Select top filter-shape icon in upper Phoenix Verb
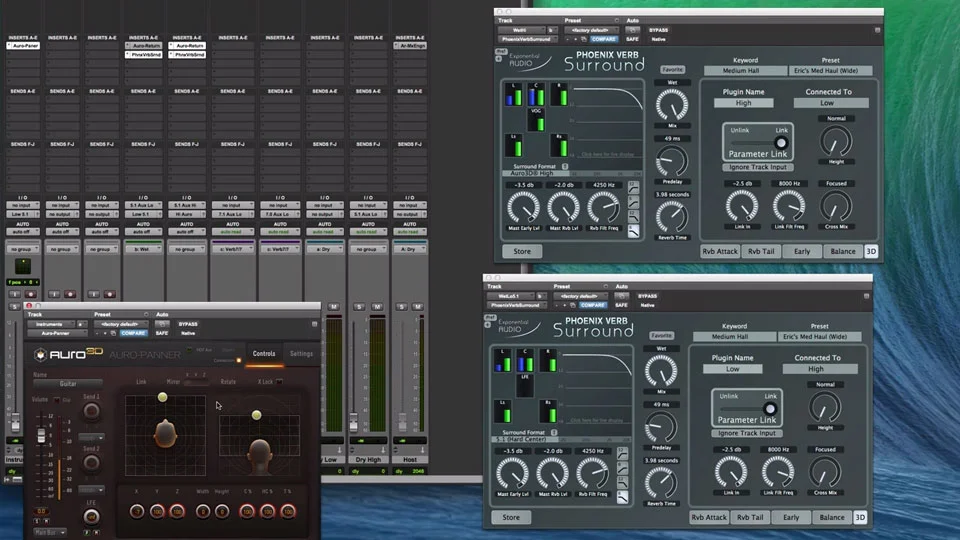Viewport: 960px width, 540px height. [x=634, y=186]
